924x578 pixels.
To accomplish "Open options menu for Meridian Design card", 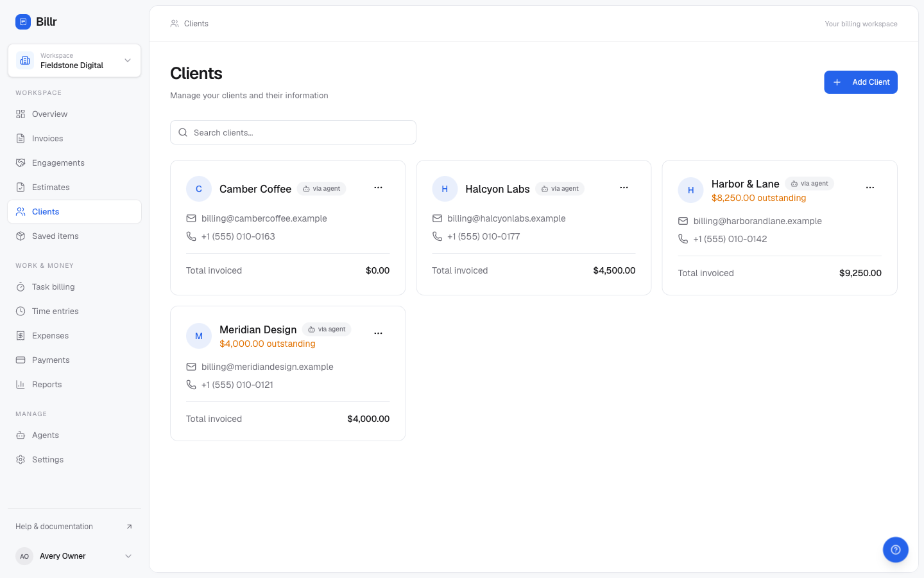I will (378, 333).
